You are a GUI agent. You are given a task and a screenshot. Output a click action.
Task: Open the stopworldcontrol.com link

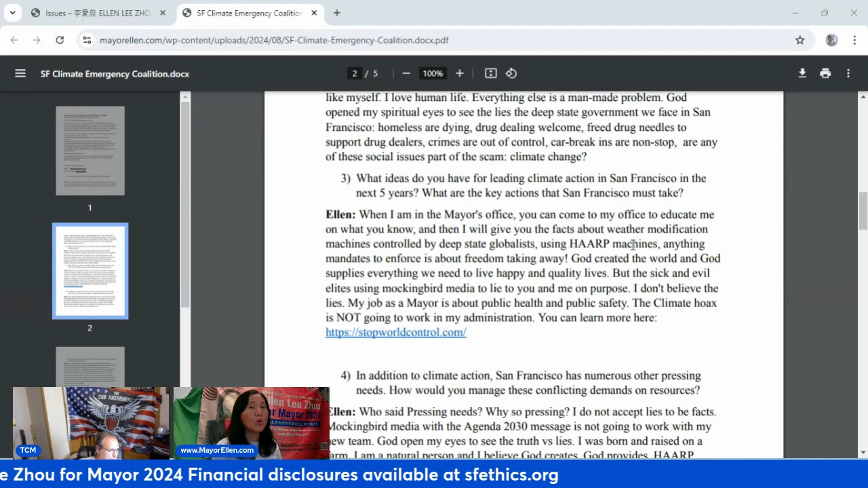395,332
